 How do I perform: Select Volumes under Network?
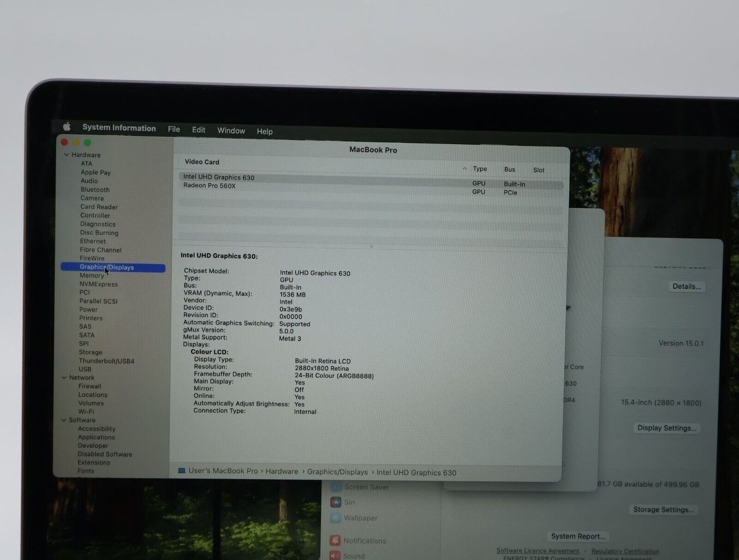91,404
